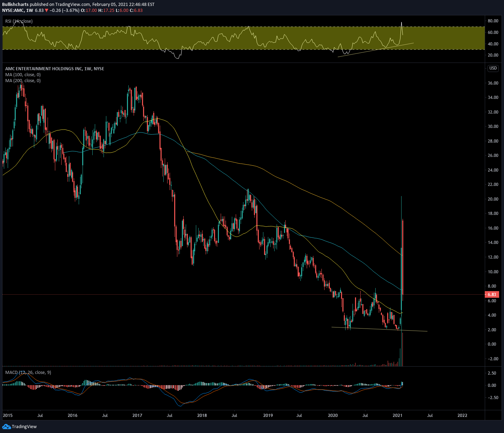
Task: Click the TradingView wordmark at the bottom
Action: (24, 426)
